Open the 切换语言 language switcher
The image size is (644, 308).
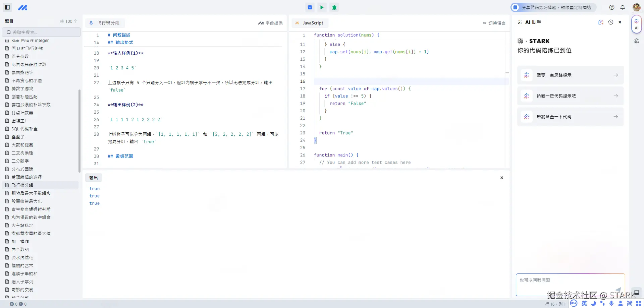[494, 23]
